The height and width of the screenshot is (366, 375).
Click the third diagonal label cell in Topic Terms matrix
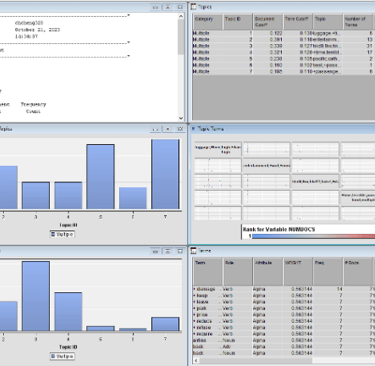click(315, 182)
